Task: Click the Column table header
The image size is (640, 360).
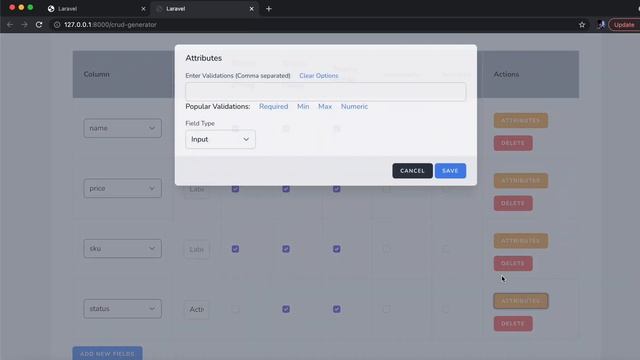Action: (96, 74)
